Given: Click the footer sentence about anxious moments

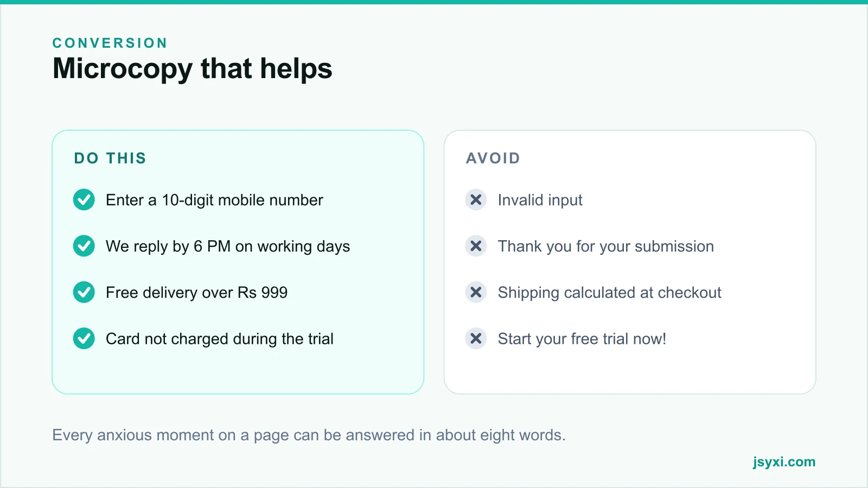Looking at the screenshot, I should pyautogui.click(x=309, y=435).
